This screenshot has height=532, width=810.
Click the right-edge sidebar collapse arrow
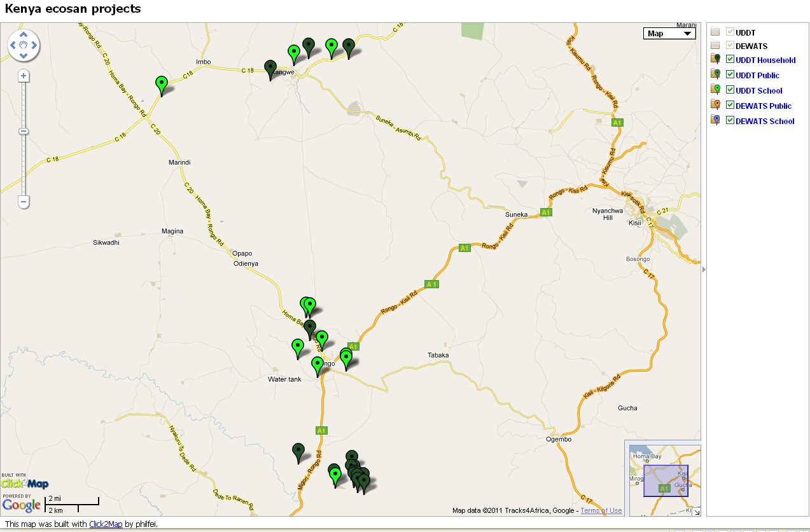point(703,270)
